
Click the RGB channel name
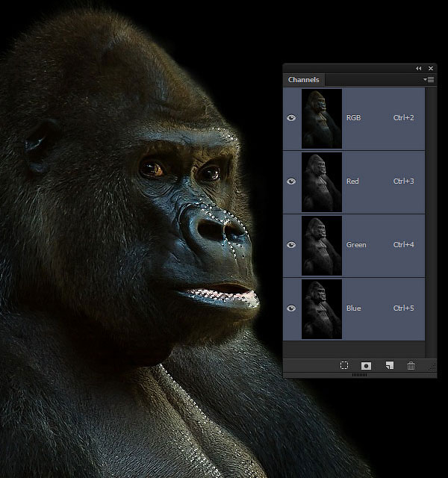pyautogui.click(x=353, y=118)
